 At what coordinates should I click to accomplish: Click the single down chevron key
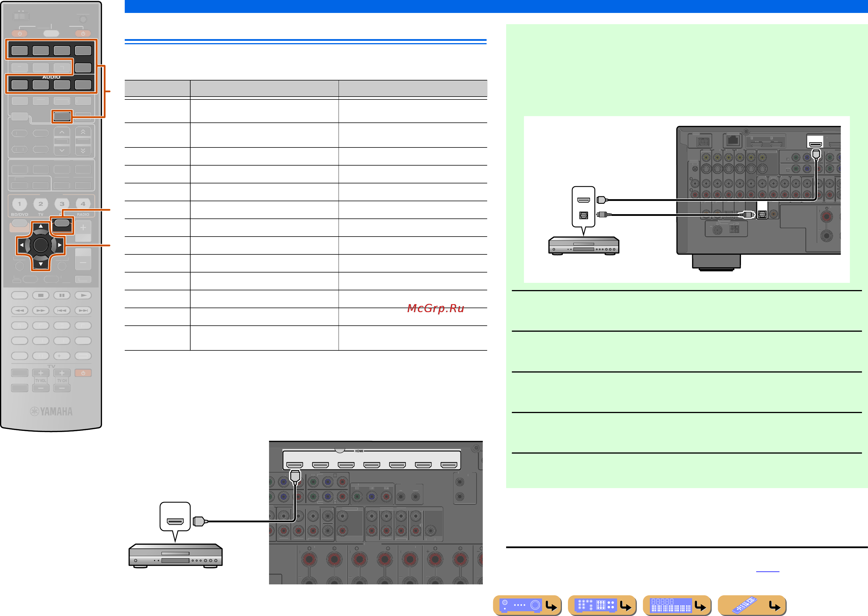click(62, 150)
